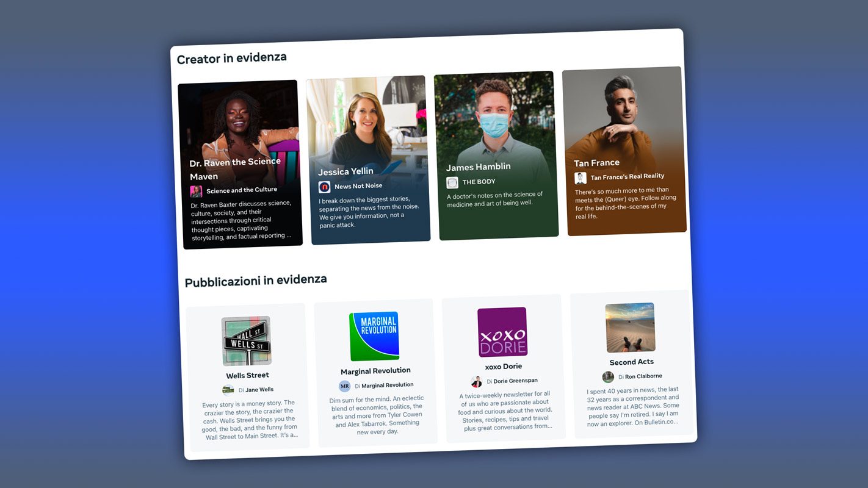This screenshot has height=488, width=868.
Task: Click the purple xoxo Dorie logo
Action: click(x=502, y=332)
